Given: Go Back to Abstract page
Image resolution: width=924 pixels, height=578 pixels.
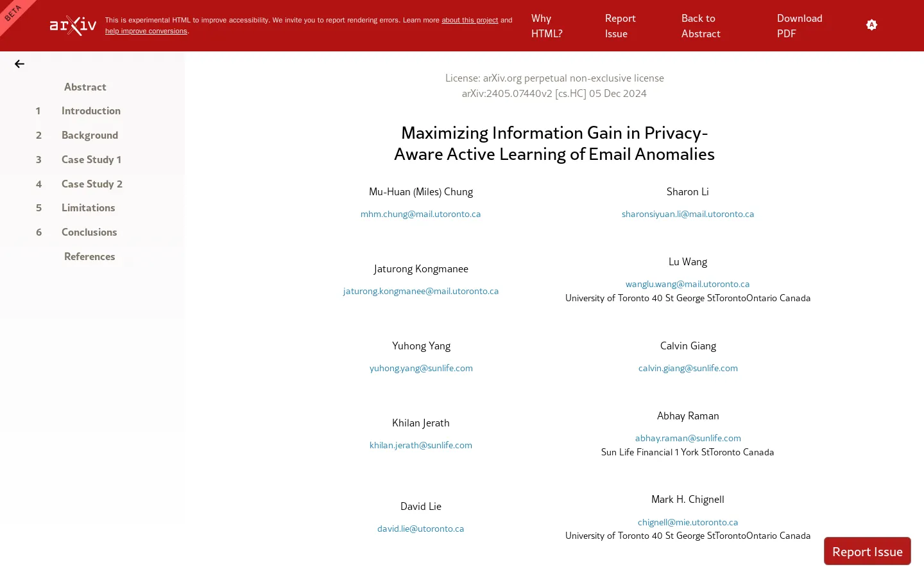Looking at the screenshot, I should (701, 26).
